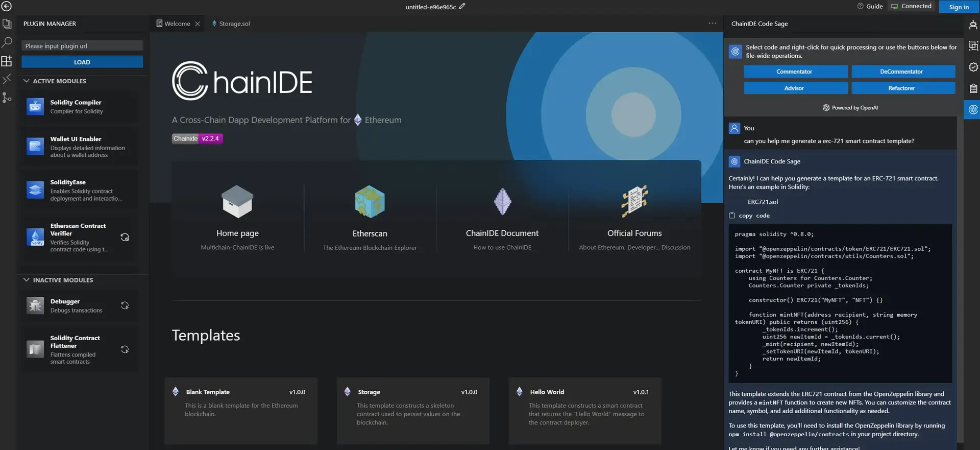The height and width of the screenshot is (450, 980).
Task: Open ChainIDE Code Sage icon in right sidebar
Action: tap(973, 109)
